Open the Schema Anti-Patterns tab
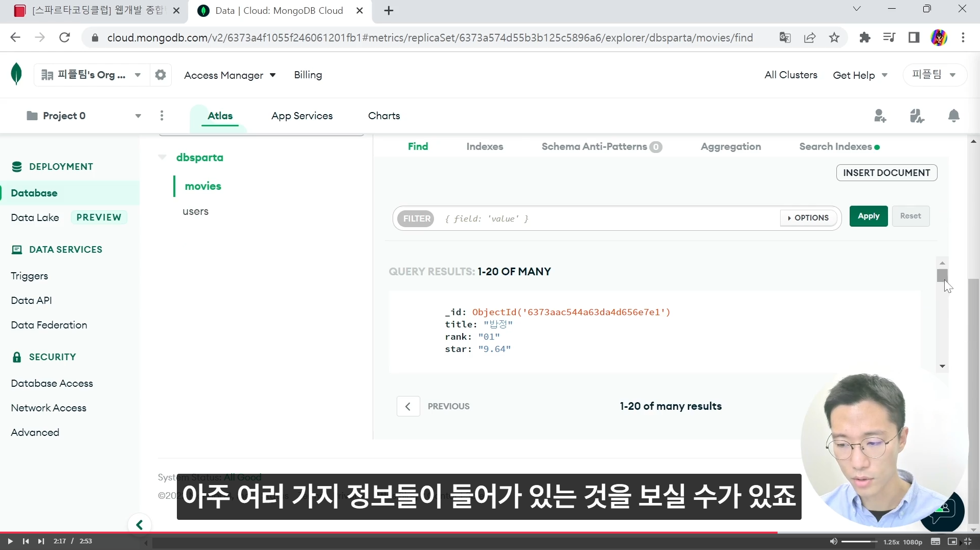 point(602,147)
